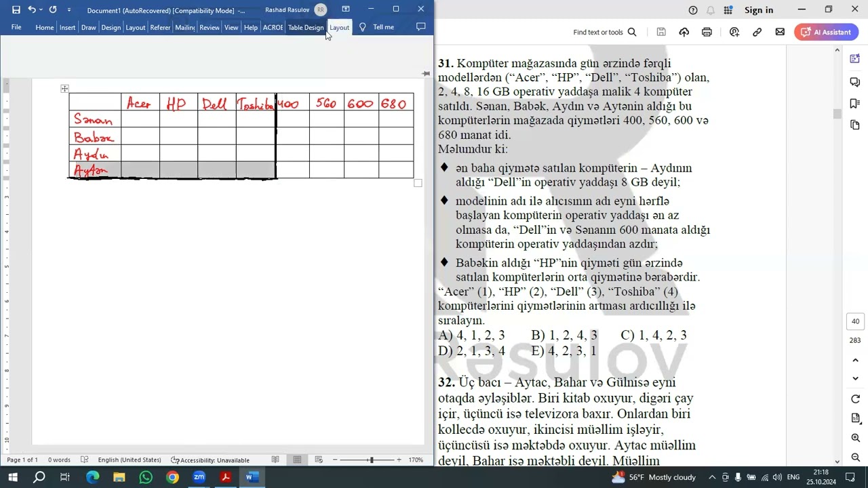Screen dimensions: 868x488
Task: Switch to Print Layout view
Action: point(297,460)
